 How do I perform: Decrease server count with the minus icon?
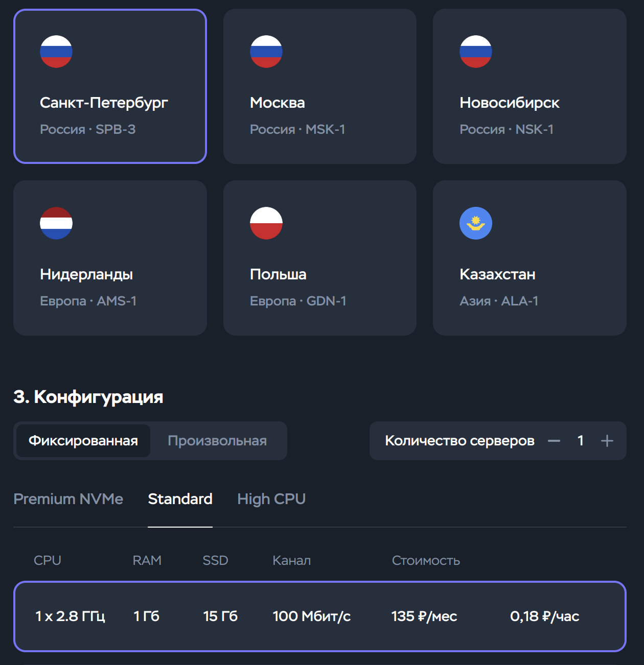click(x=554, y=441)
